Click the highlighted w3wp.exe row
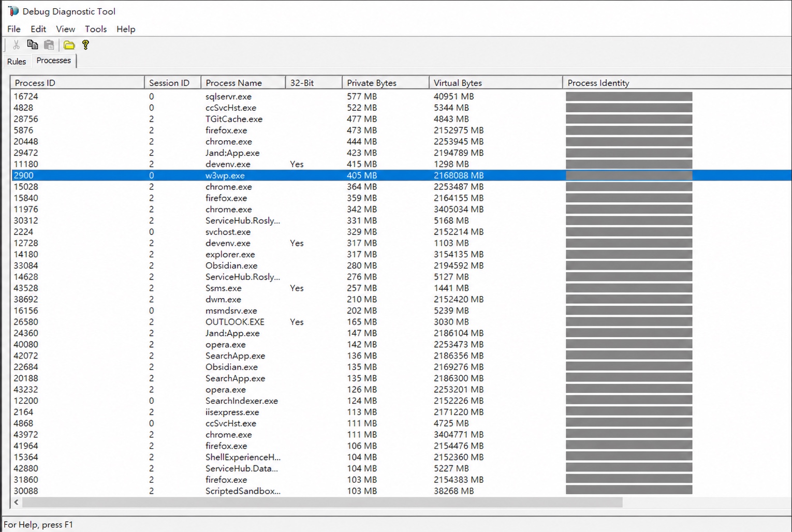 [x=401, y=175]
